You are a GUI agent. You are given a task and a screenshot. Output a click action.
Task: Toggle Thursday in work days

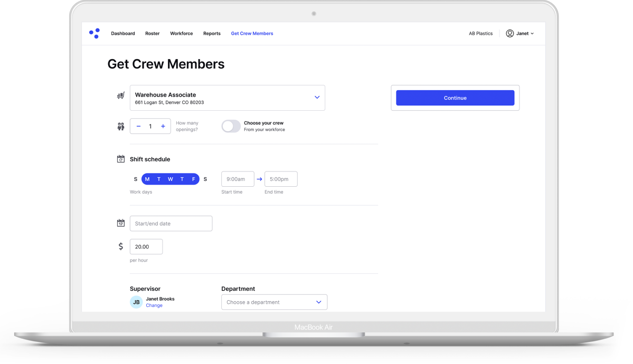pyautogui.click(x=182, y=179)
